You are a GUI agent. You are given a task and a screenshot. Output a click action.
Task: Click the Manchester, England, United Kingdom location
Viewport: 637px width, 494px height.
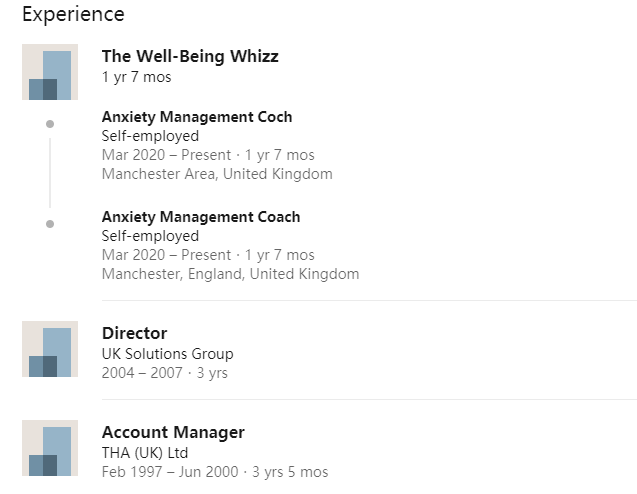click(x=230, y=274)
